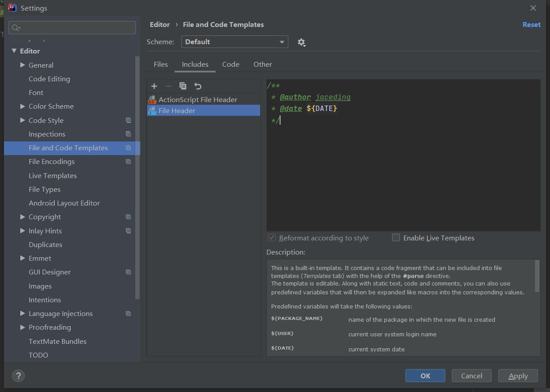This screenshot has width=550, height=392.
Task: Switch to the Other tab
Action: point(263,65)
